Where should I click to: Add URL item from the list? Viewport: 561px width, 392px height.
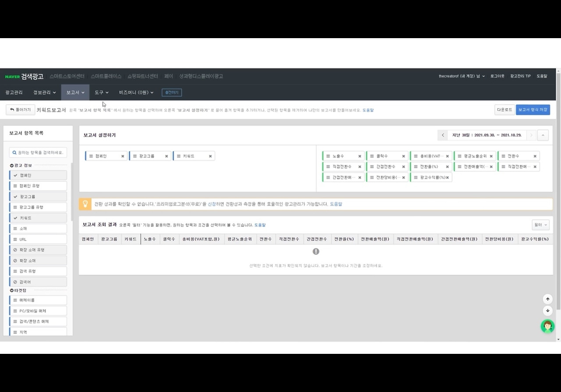38,239
